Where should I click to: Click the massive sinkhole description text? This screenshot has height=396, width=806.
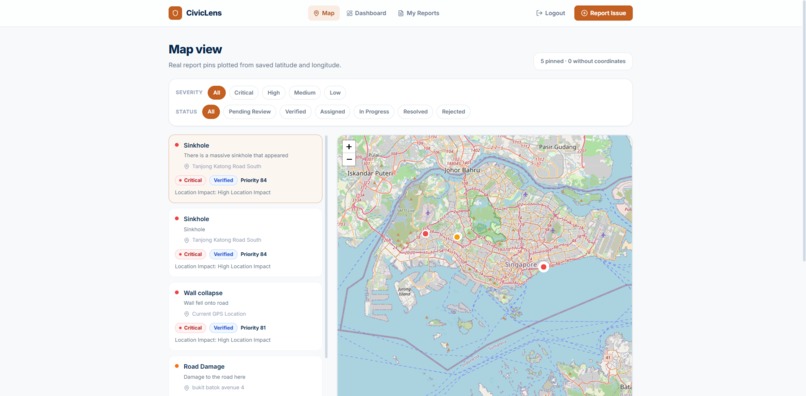236,155
